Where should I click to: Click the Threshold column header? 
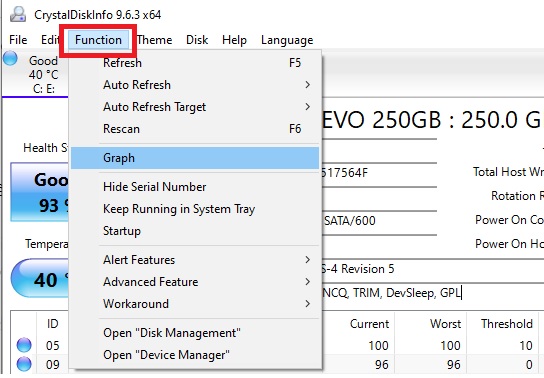[507, 324]
